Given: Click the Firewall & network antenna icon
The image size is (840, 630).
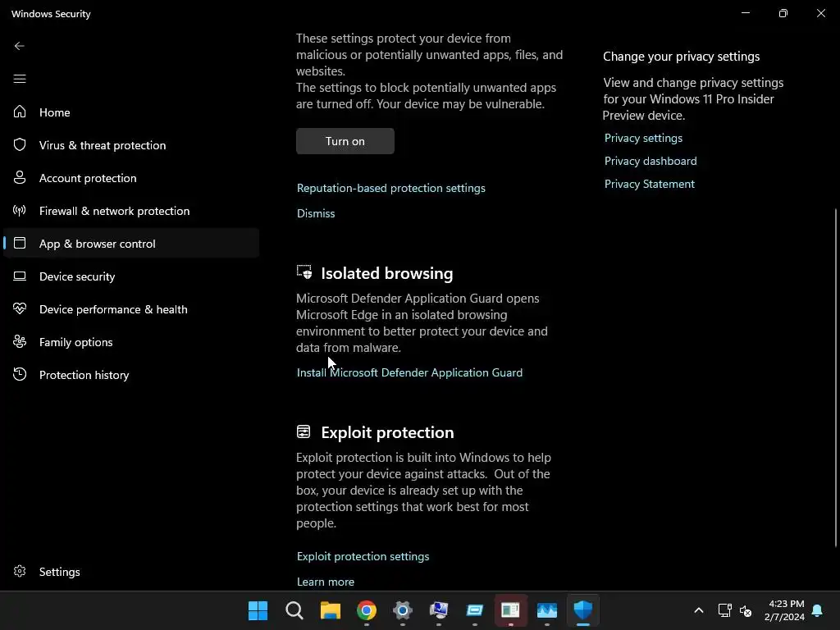Looking at the screenshot, I should pyautogui.click(x=20, y=211).
